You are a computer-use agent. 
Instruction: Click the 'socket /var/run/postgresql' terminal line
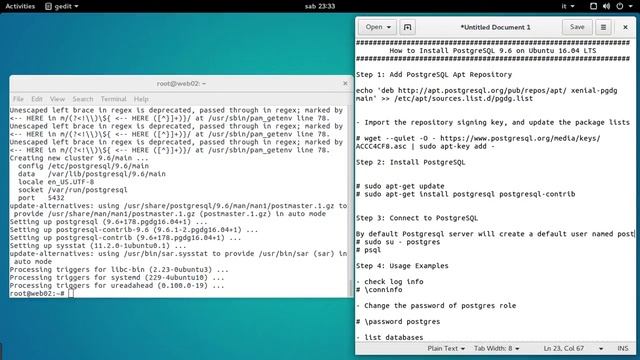point(73,190)
